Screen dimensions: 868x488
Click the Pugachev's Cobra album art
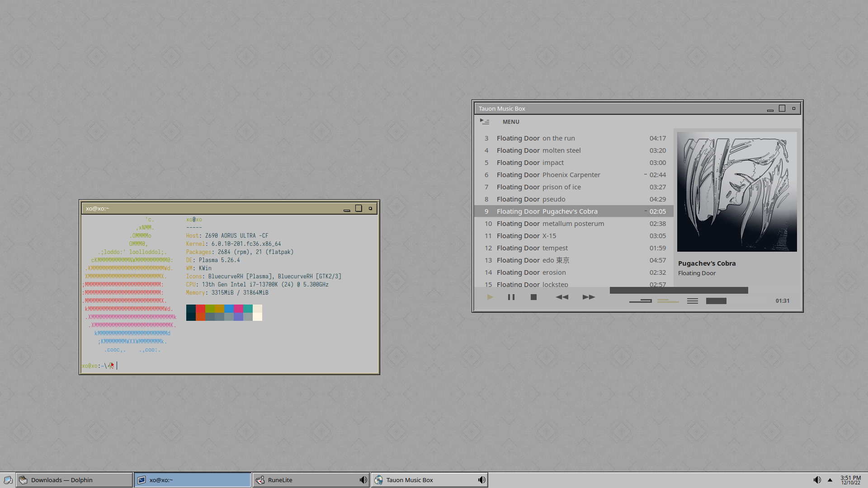tap(737, 192)
